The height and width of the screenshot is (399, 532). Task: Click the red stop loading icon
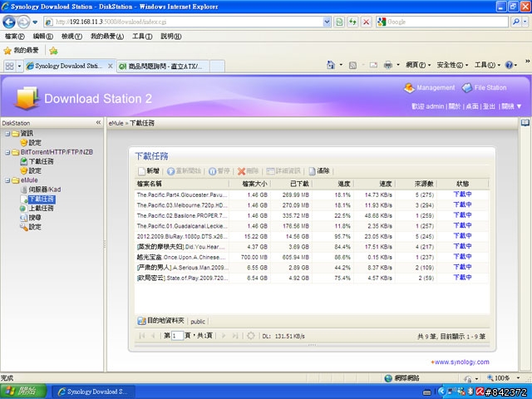pyautogui.click(x=366, y=22)
